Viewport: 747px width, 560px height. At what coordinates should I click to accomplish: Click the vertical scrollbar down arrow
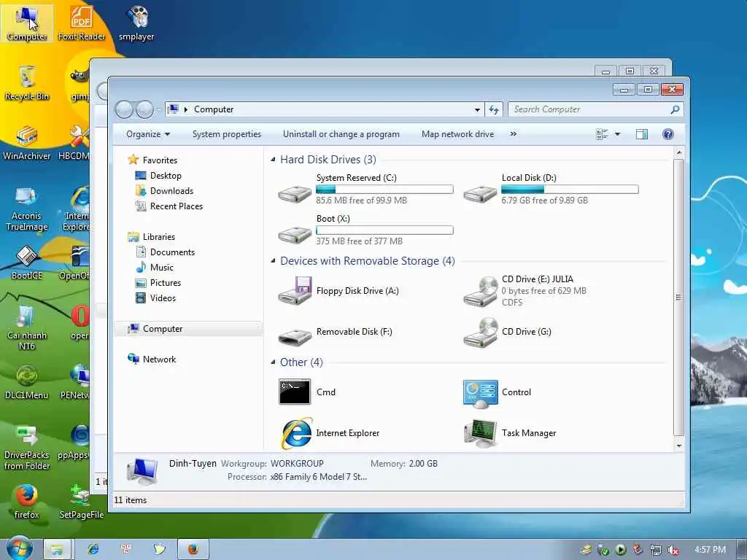pyautogui.click(x=679, y=446)
